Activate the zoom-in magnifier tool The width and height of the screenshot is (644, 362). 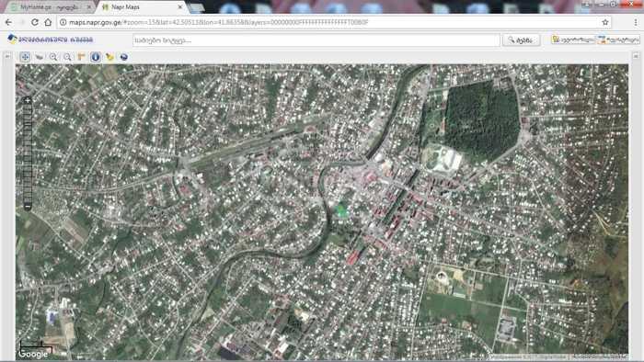pos(53,57)
